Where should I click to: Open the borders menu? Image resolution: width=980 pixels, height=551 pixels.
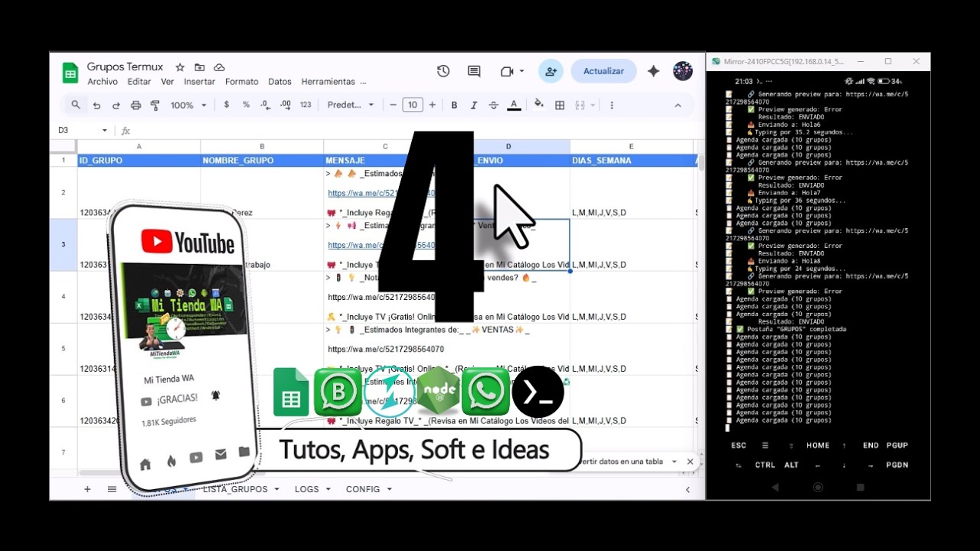560,105
